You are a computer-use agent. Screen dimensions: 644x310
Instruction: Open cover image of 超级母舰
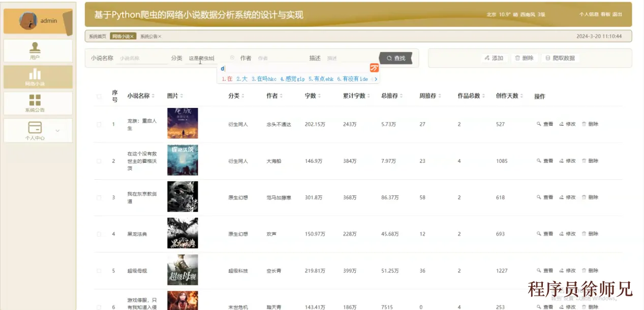tap(182, 270)
